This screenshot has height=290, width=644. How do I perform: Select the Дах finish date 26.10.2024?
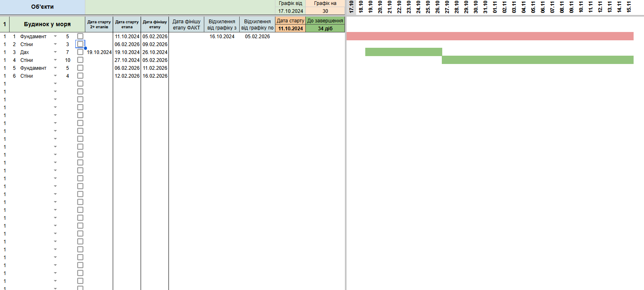tap(155, 52)
